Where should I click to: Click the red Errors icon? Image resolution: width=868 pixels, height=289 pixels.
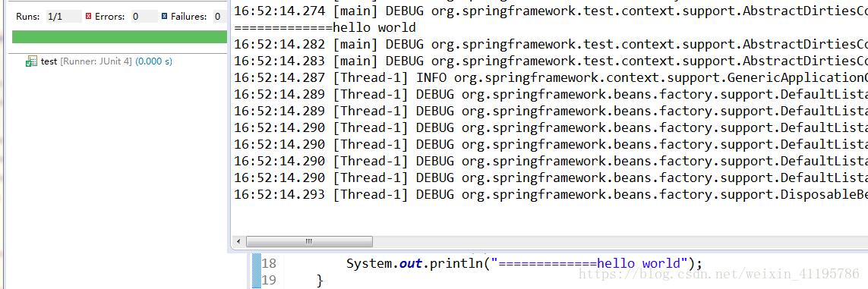(x=89, y=17)
